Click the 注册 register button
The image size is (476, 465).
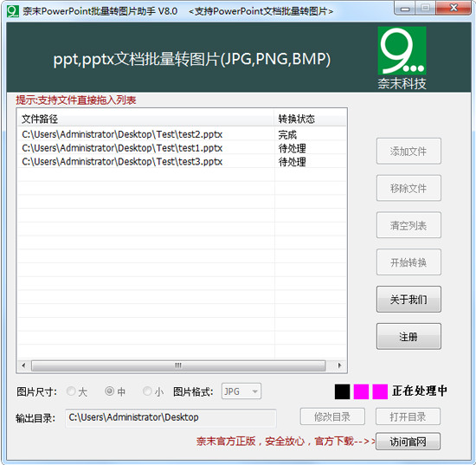408,337
